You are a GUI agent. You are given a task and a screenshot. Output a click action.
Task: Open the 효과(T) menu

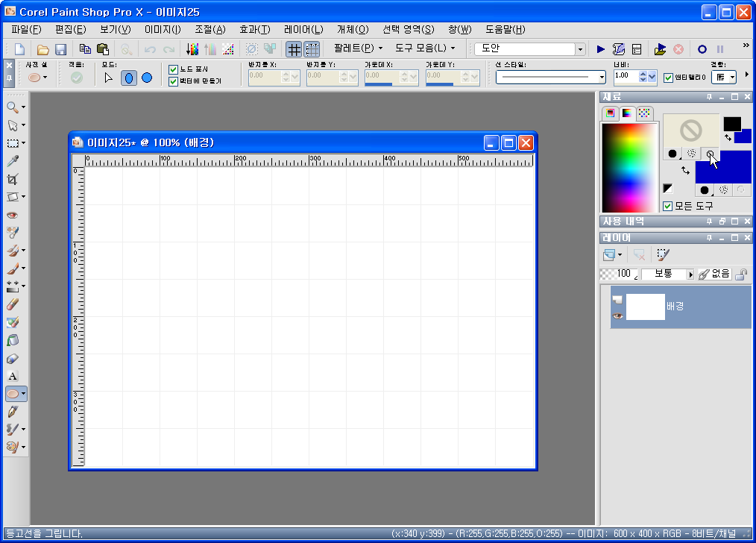point(254,29)
